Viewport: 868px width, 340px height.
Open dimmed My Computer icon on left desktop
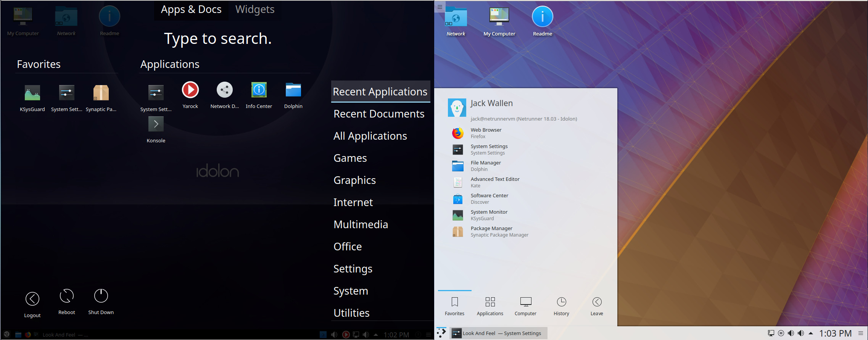coord(23,21)
